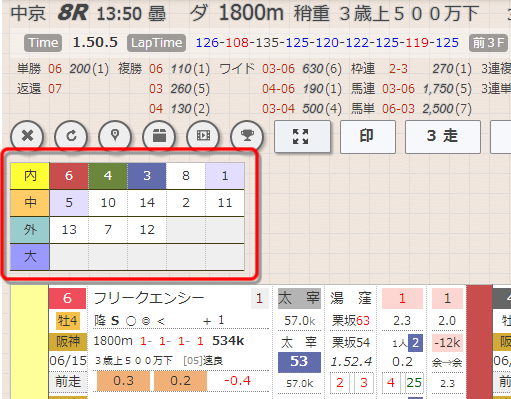511x399 pixels.
Task: Click the gray LapTime label
Action: (156, 43)
